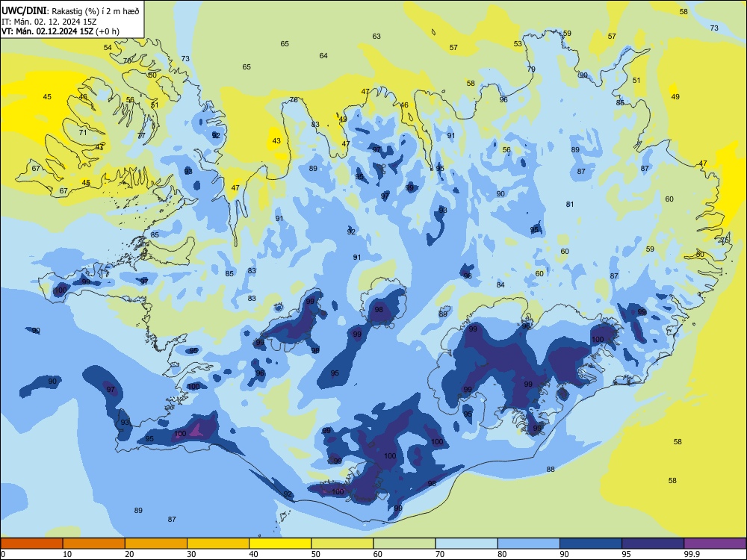Click the medium blue 80–90 legend swatch
Image resolution: width=747 pixels, height=560 pixels.
(x=529, y=544)
